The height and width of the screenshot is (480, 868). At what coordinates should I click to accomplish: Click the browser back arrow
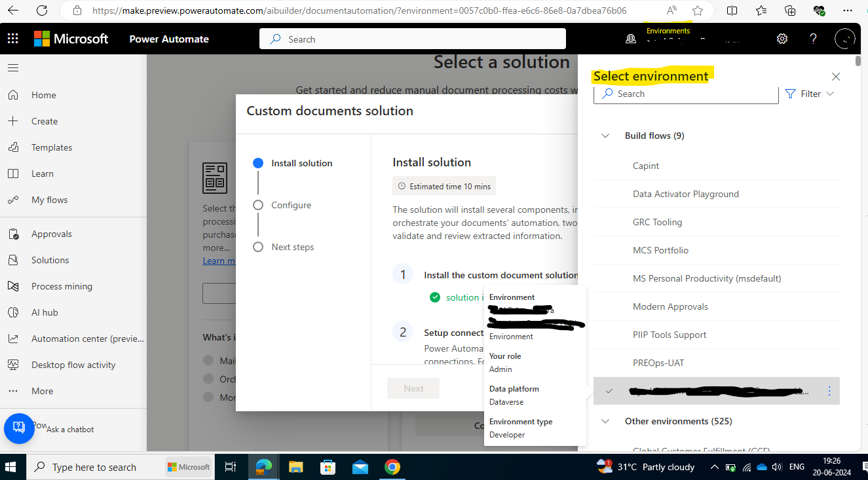[13, 10]
